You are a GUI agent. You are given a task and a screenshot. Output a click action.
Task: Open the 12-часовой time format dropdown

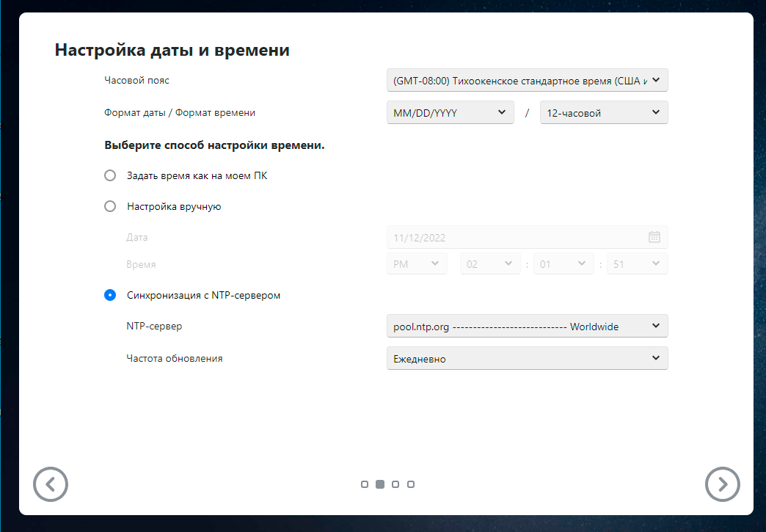(x=603, y=112)
